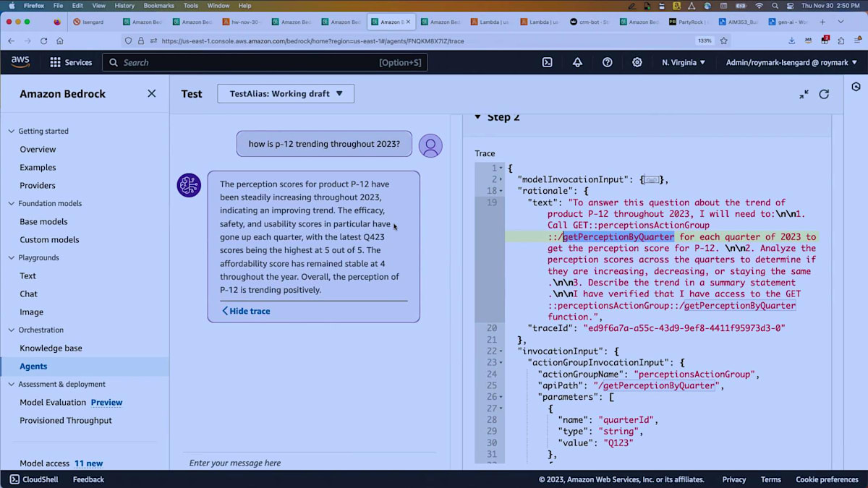Image resolution: width=868 pixels, height=488 pixels.
Task: Open the N. Virginia region selector
Action: (684, 62)
